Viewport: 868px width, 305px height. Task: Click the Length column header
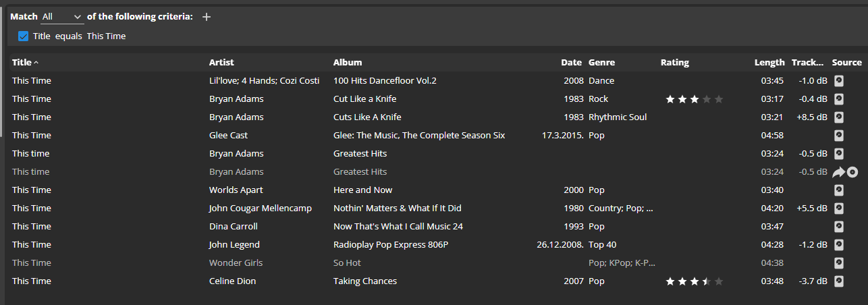tap(769, 62)
